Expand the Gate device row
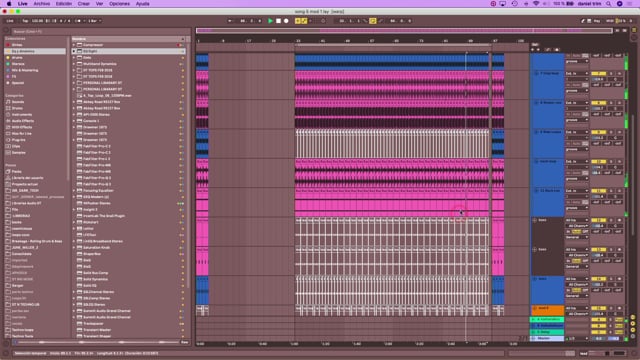Viewport: 640px width, 360px height. click(x=74, y=58)
